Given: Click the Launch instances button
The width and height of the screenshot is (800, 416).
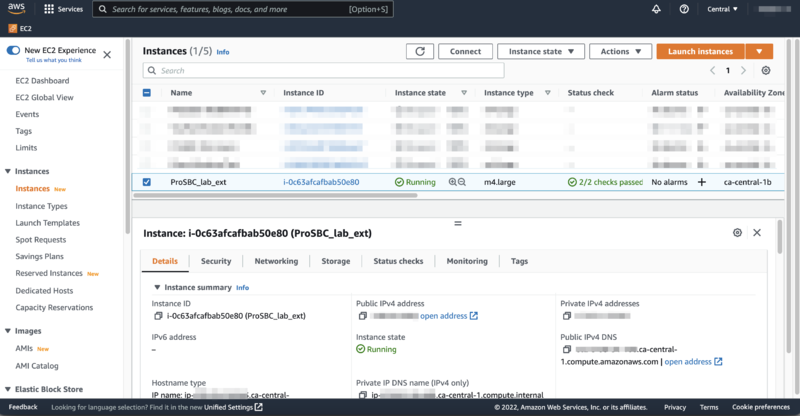Looking at the screenshot, I should click(x=701, y=51).
